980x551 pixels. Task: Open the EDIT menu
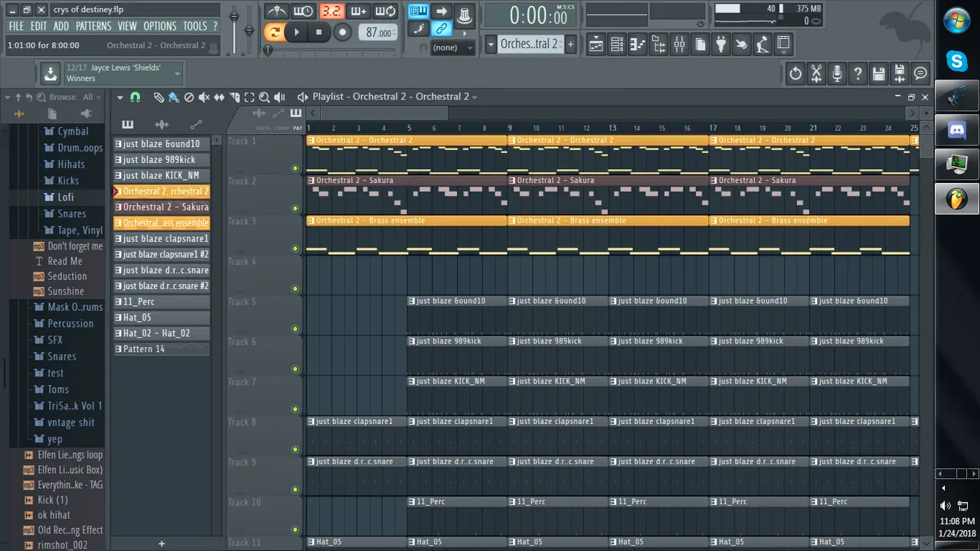coord(38,26)
